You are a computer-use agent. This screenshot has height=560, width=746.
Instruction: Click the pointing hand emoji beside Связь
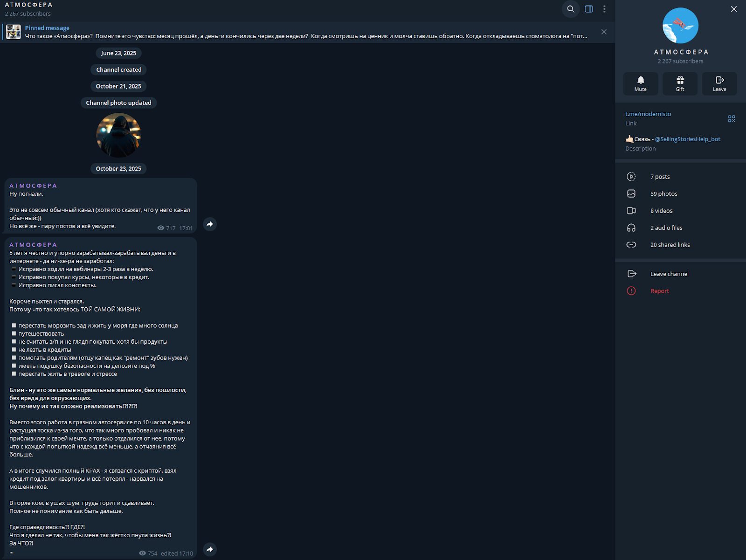point(629,139)
